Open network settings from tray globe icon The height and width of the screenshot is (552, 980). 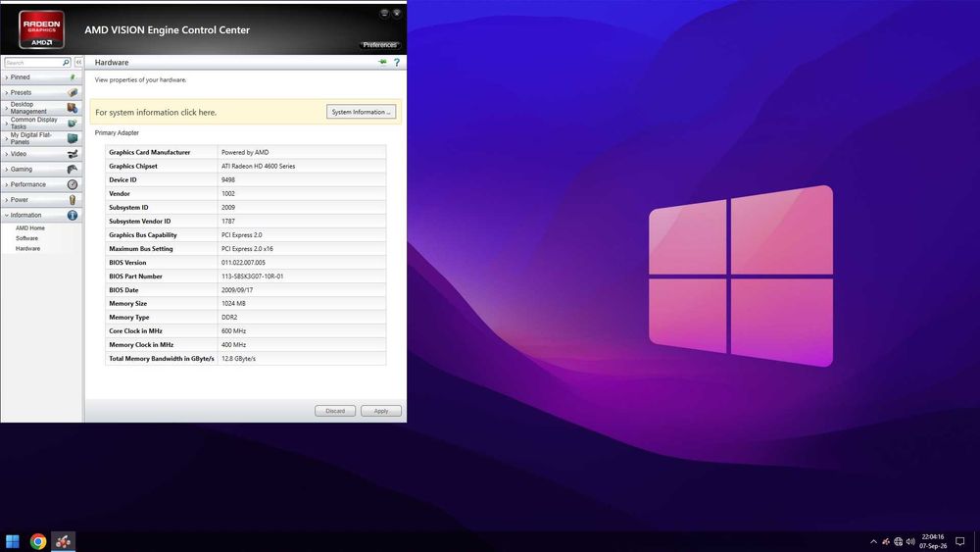(x=898, y=541)
